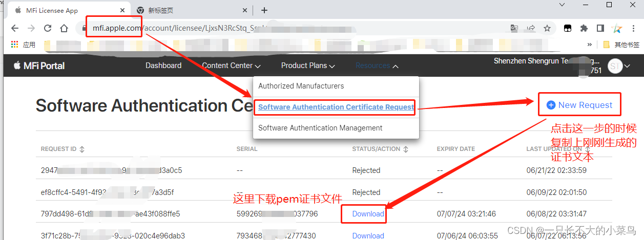
Task: Expand the Product Plans menu
Action: 308,66
